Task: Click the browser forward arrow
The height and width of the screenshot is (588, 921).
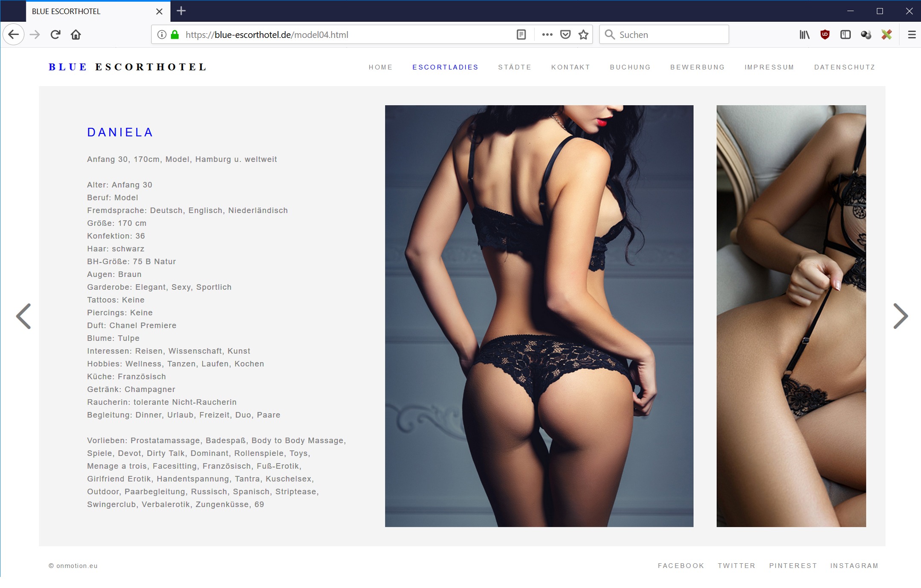Action: [35, 35]
